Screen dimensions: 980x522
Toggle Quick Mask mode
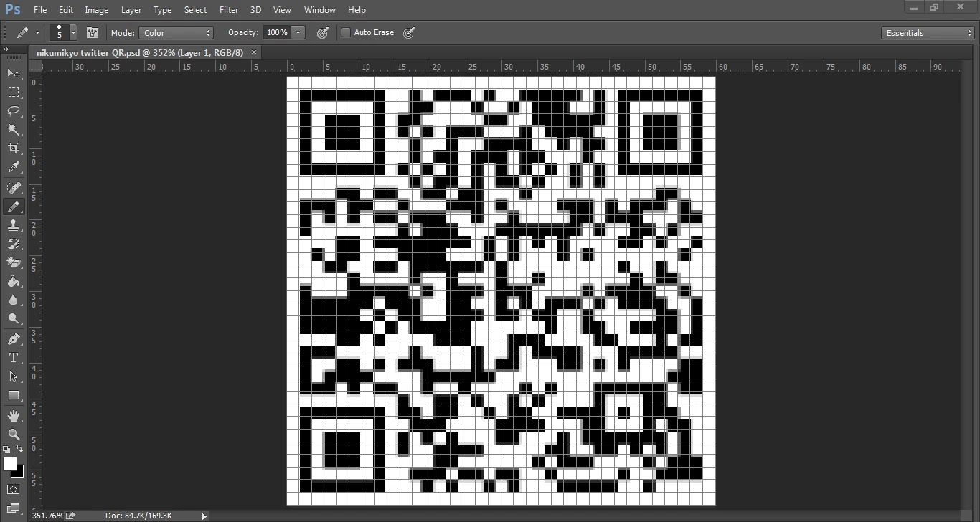(x=14, y=490)
